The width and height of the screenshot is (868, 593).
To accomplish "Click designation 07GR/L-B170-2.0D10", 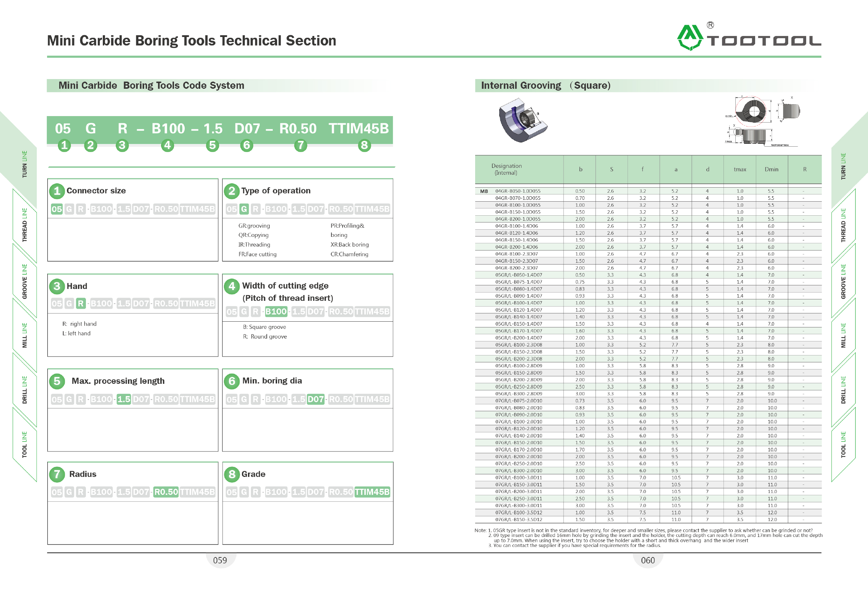I will click(519, 450).
